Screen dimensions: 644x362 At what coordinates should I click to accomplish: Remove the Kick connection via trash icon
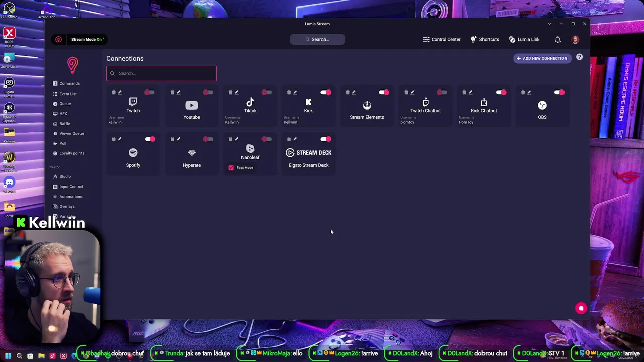coord(289,92)
